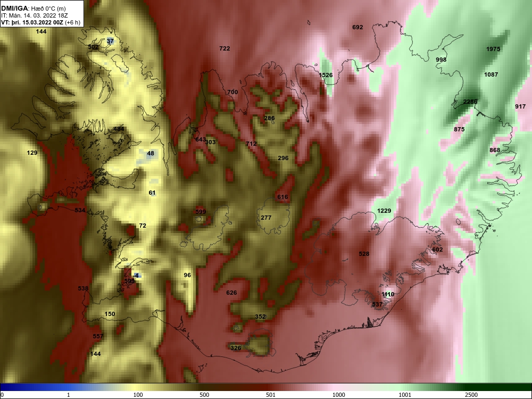The height and width of the screenshot is (399, 532).
Task: Click the map value 129
Action: (32, 153)
